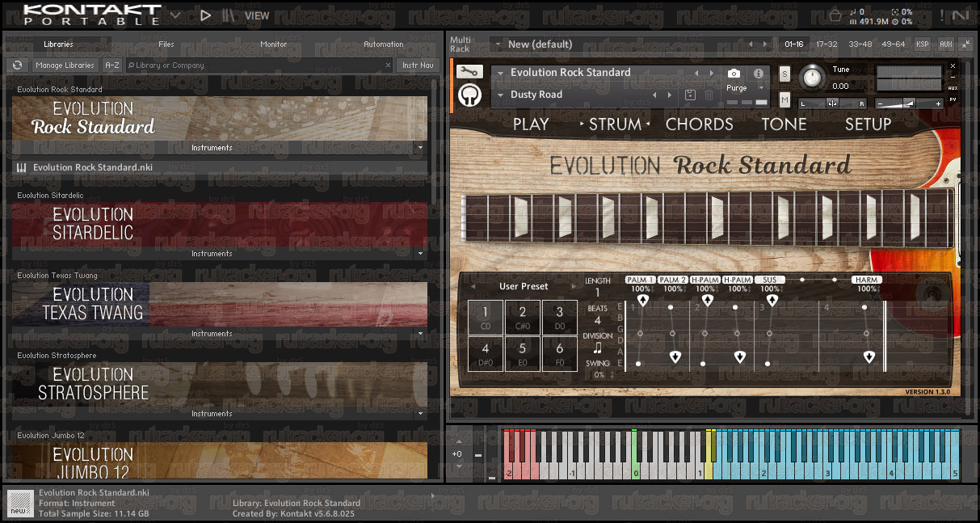Expand Evolution Stratosphere Instruments dropdown
Screen dimensions: 980x523
[x=419, y=414]
